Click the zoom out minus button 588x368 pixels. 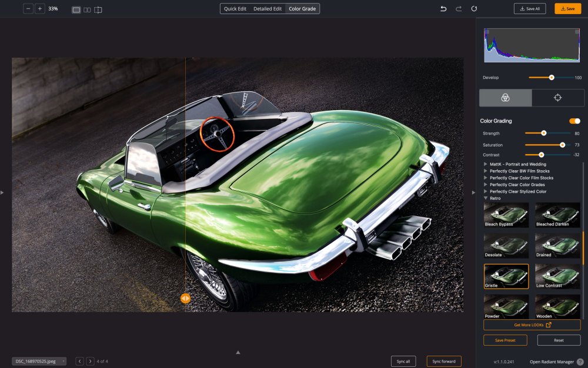(x=28, y=9)
